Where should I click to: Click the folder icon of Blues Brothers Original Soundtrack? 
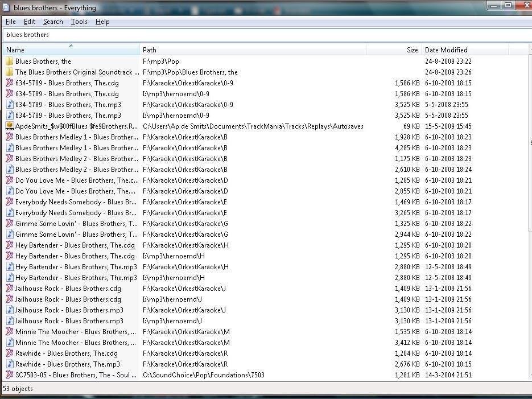(10, 72)
